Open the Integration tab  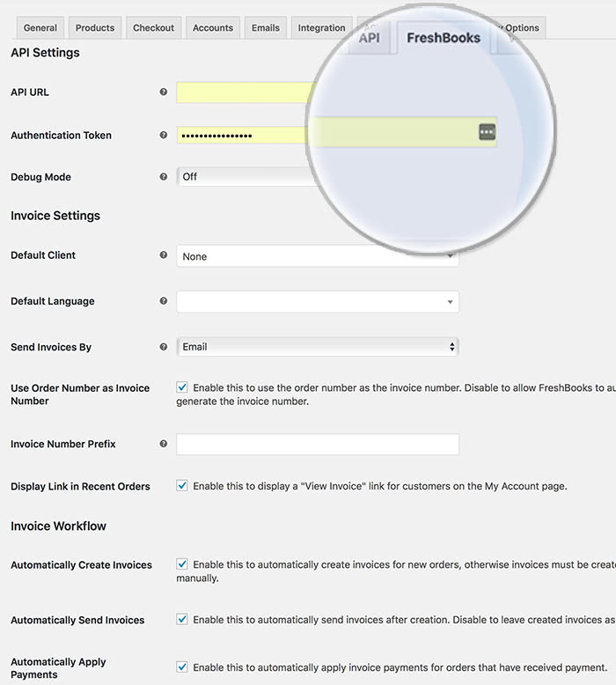(x=321, y=28)
